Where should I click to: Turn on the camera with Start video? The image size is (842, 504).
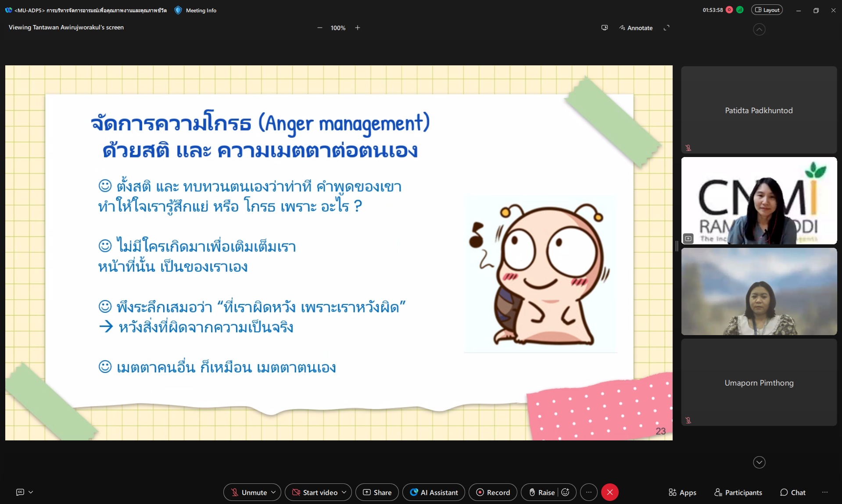[x=315, y=492]
